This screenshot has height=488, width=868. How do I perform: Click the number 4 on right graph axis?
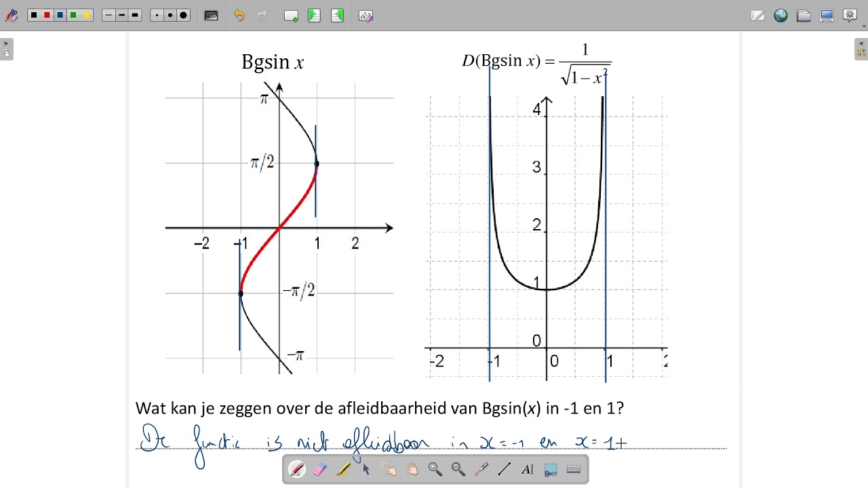537,109
